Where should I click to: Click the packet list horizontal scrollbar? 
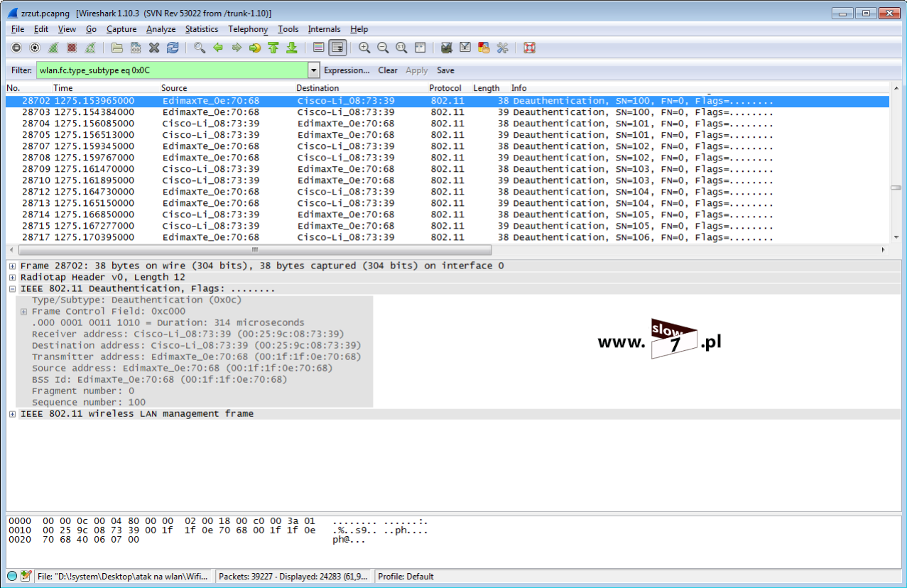pyautogui.click(x=255, y=250)
